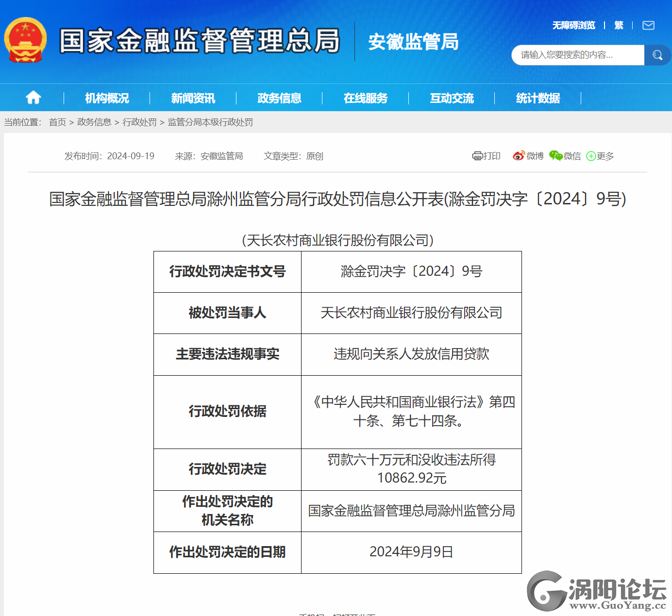Click cell 作出处罚决定的日期
Image resolution: width=672 pixels, height=616 pixels.
point(227,552)
